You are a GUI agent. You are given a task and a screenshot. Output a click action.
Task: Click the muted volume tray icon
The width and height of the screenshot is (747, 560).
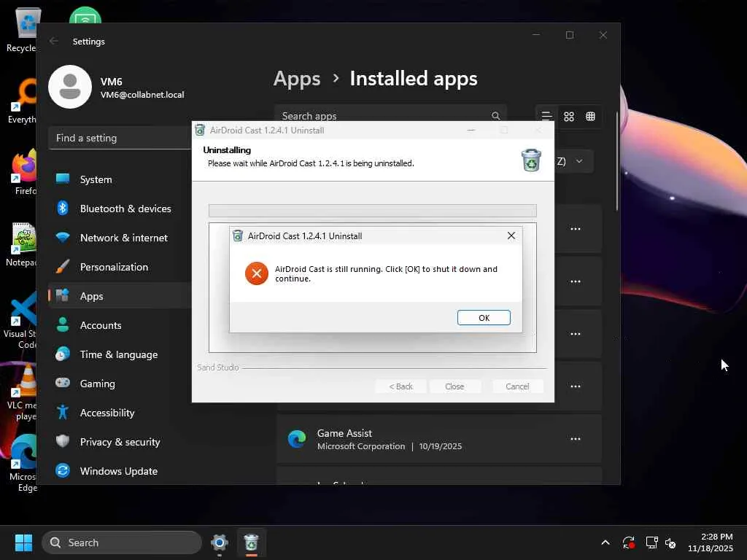click(x=671, y=542)
